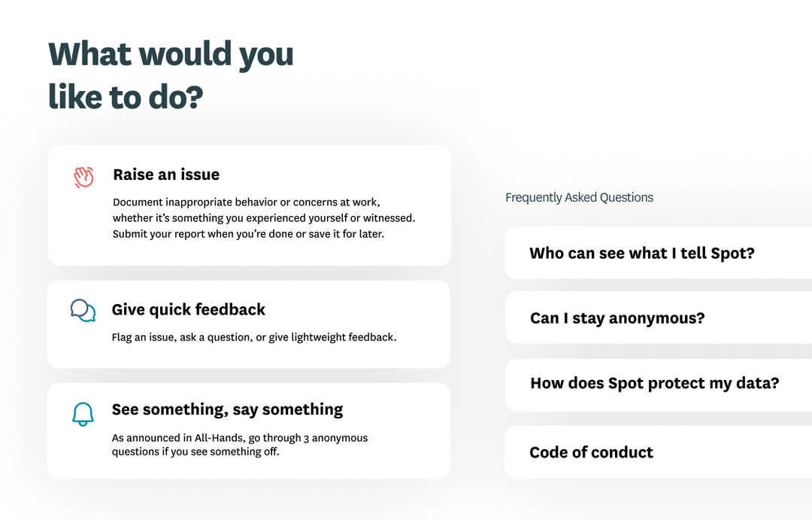Click the "Give quick feedback" heading

(189, 309)
